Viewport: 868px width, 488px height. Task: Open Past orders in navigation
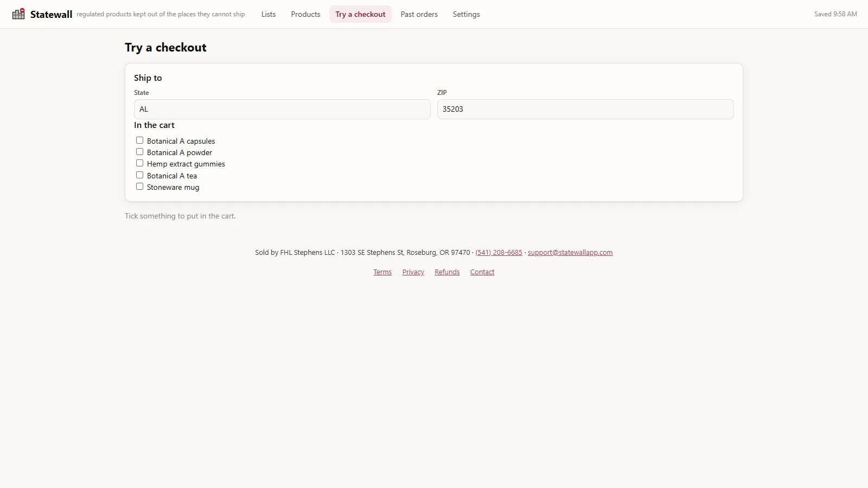tap(419, 14)
